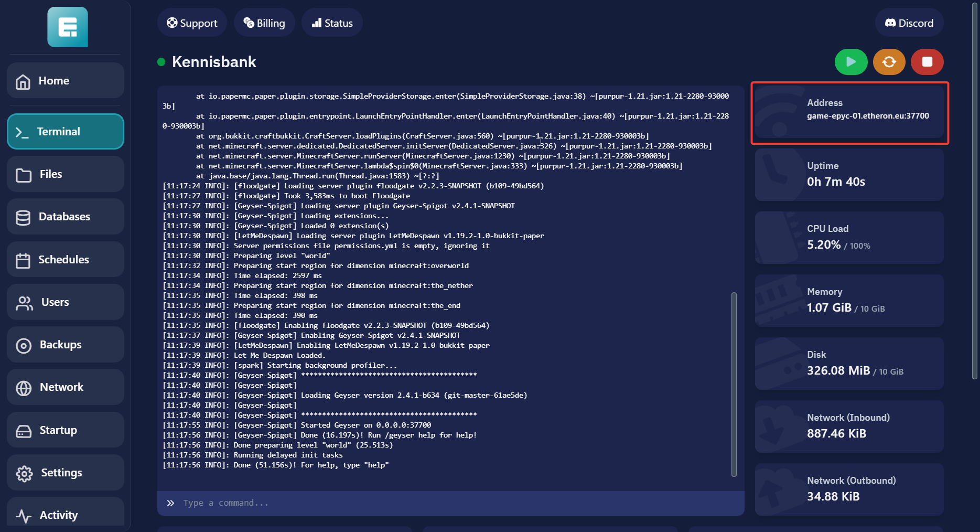
Task: Click the console command input field
Action: coord(451,503)
